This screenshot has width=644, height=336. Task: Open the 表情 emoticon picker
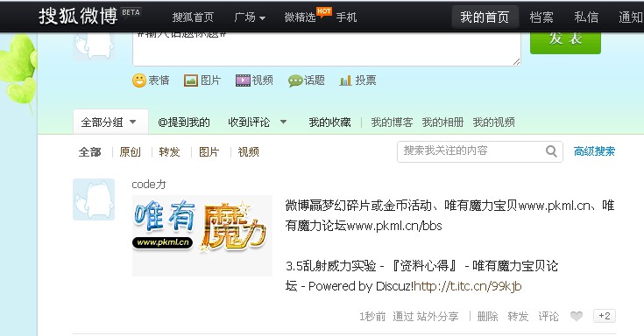point(151,80)
